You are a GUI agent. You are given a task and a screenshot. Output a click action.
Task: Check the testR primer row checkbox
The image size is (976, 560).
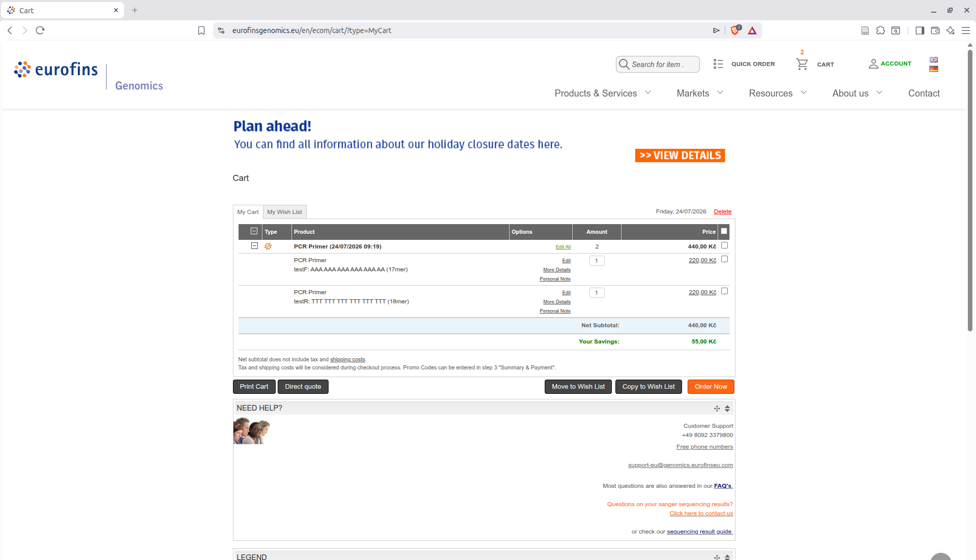pyautogui.click(x=725, y=291)
